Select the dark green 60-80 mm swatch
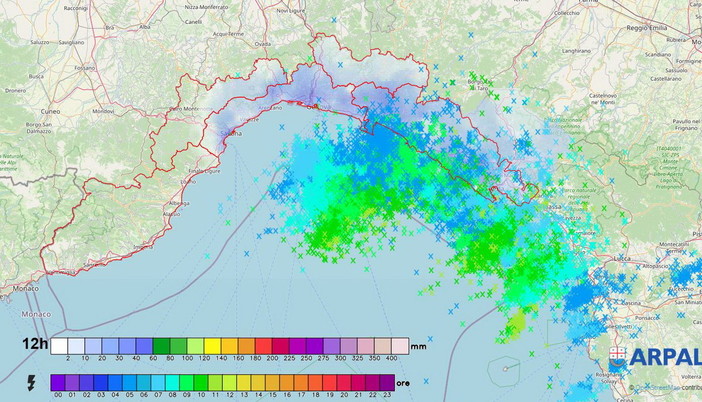 coord(161,345)
